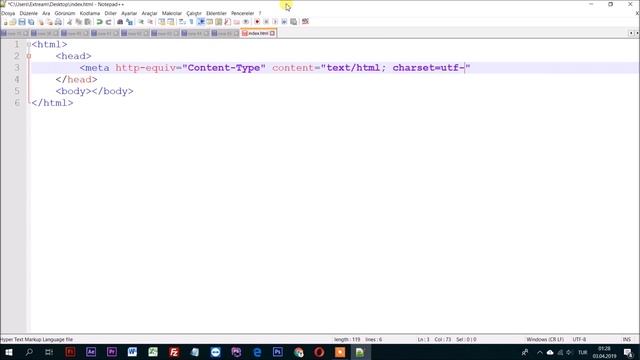Open the Replace toolbar icon

(x=129, y=22)
